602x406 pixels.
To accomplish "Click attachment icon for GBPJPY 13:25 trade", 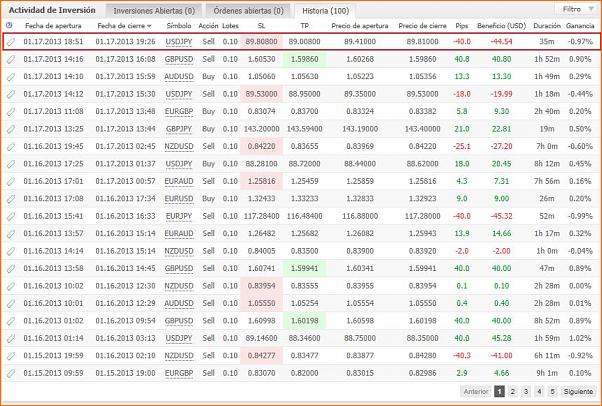I will 12,129.
